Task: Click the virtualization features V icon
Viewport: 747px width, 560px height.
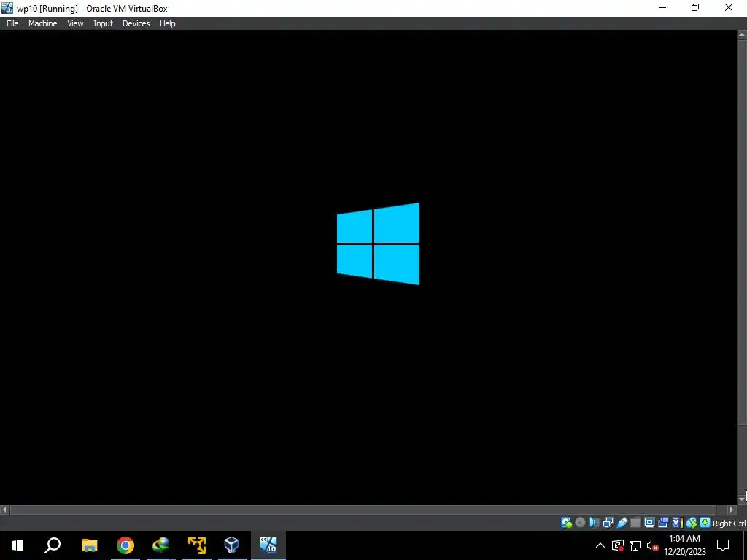Action: [678, 523]
